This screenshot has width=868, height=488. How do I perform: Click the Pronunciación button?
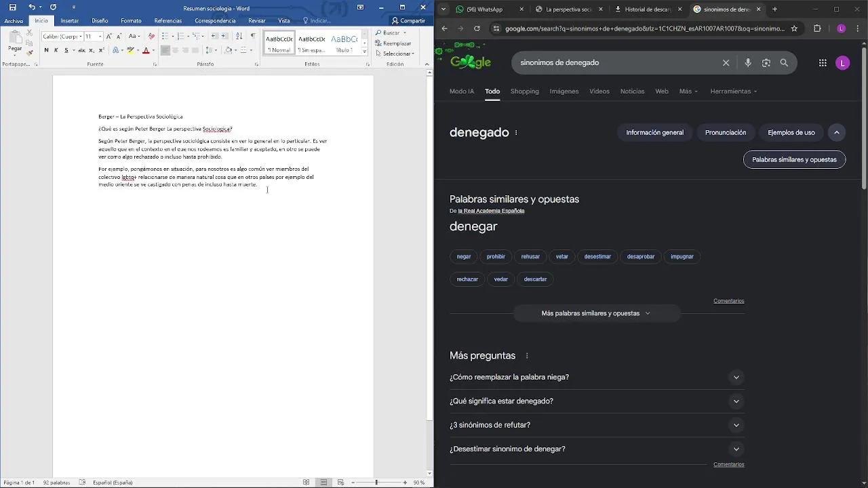(x=726, y=133)
